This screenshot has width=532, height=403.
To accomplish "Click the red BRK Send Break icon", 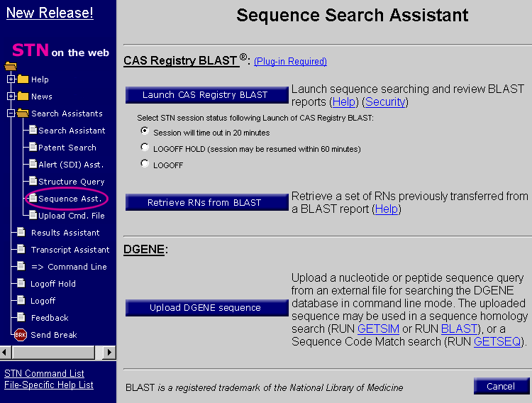I will tap(21, 335).
